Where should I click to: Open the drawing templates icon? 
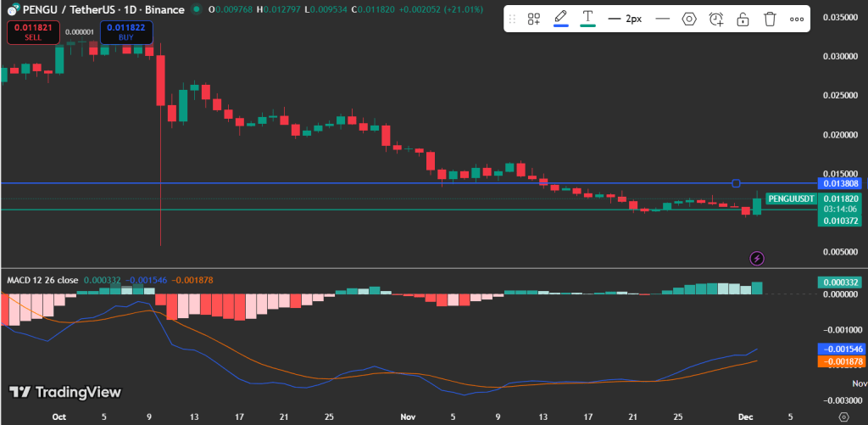click(x=534, y=19)
